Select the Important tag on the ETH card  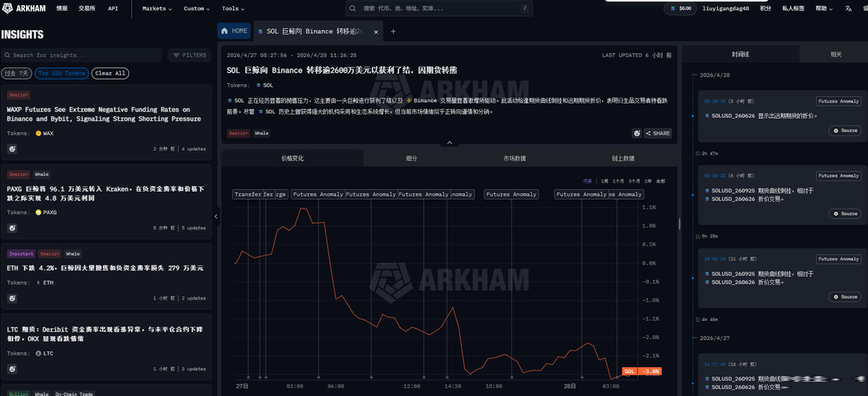(x=21, y=254)
